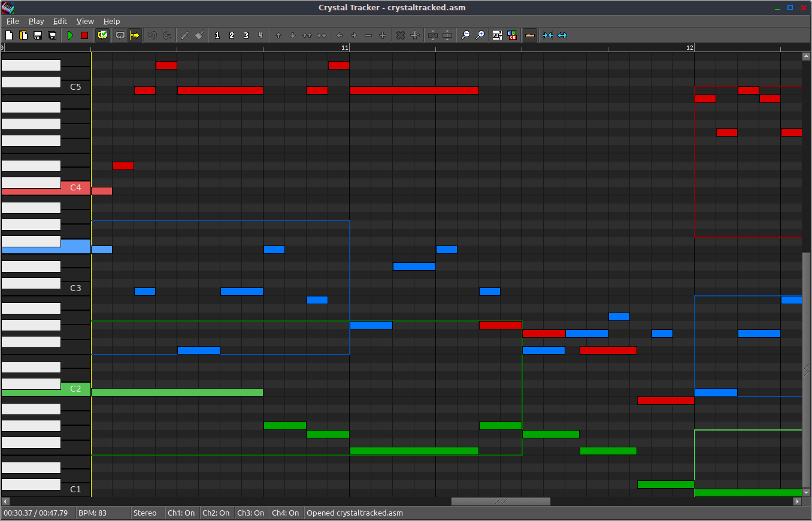Click the colorful note labels C# icon

[x=512, y=35]
